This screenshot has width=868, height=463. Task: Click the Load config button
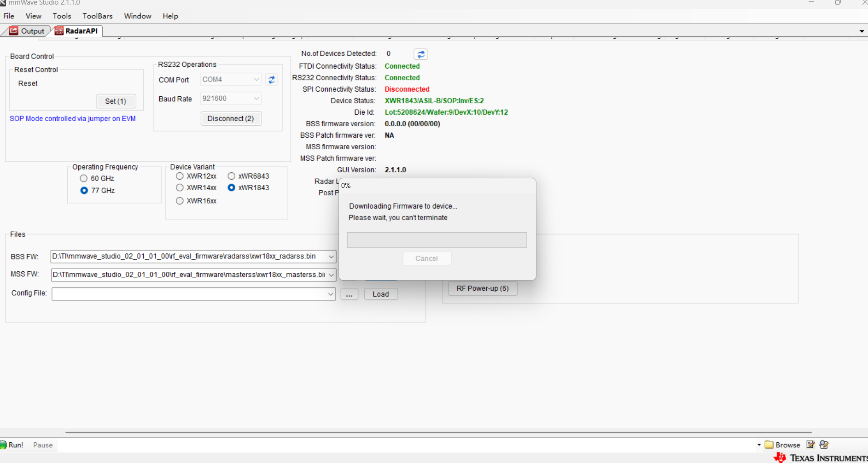(381, 294)
